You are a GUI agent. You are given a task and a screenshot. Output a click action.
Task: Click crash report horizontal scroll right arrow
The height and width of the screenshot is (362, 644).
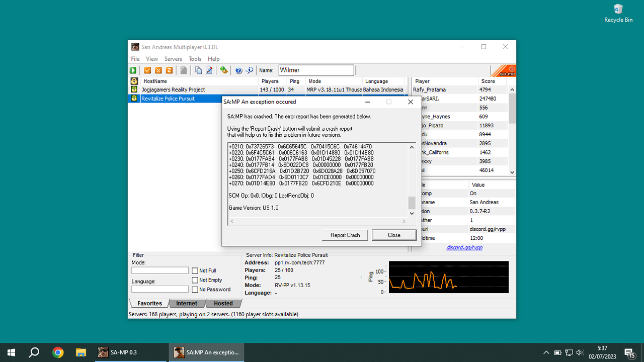[x=404, y=221]
